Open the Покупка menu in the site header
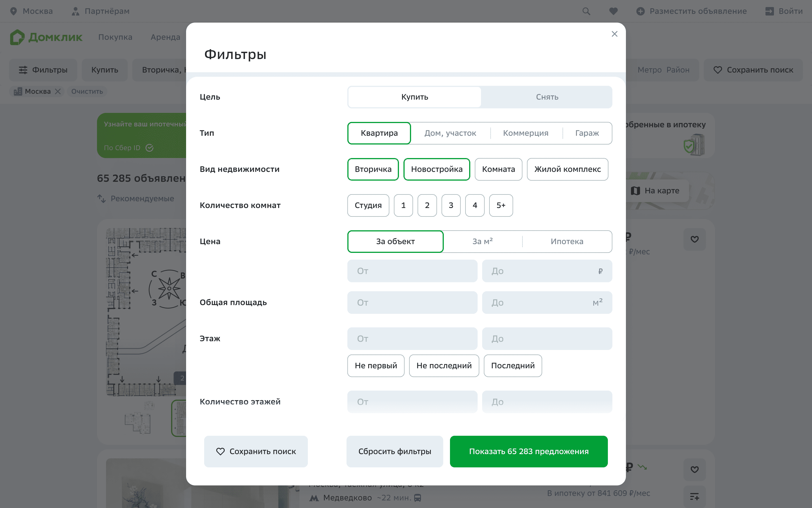The width and height of the screenshot is (812, 508). click(x=115, y=37)
